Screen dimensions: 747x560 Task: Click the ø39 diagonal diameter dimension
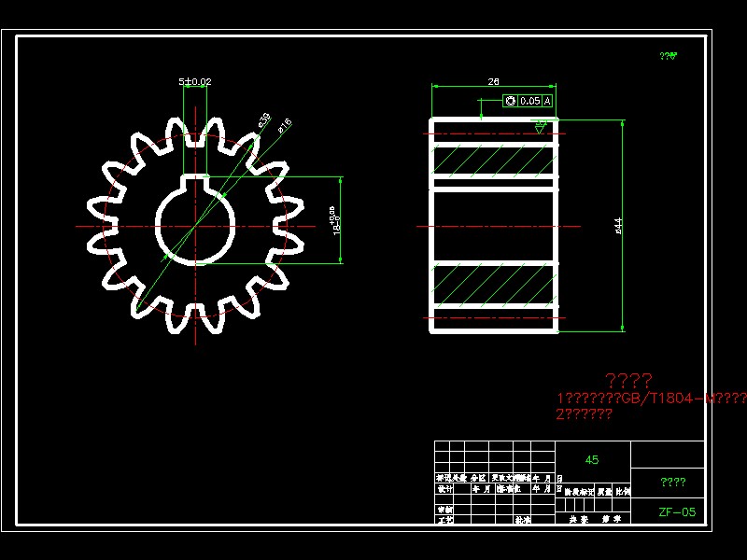pos(261,120)
